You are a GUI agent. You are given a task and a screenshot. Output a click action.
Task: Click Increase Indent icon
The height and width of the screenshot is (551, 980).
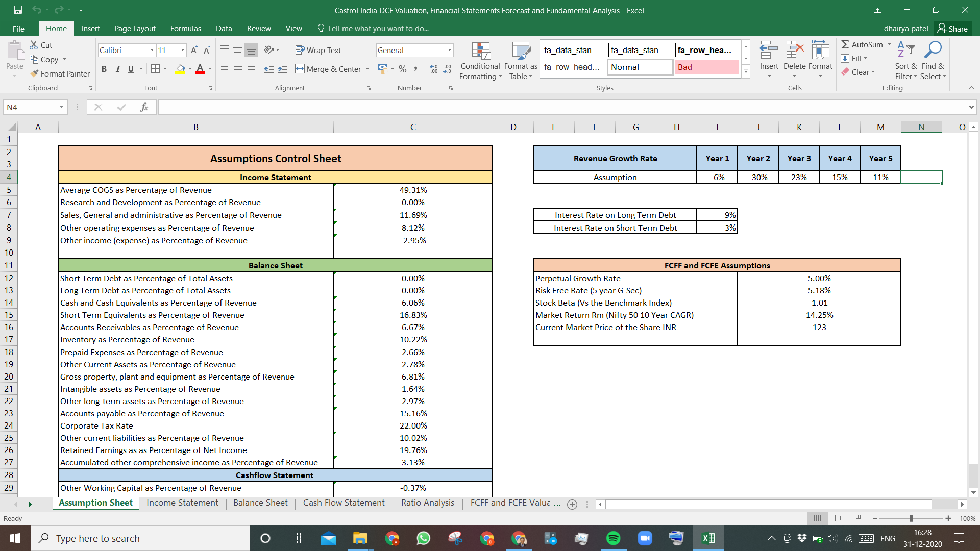(282, 69)
